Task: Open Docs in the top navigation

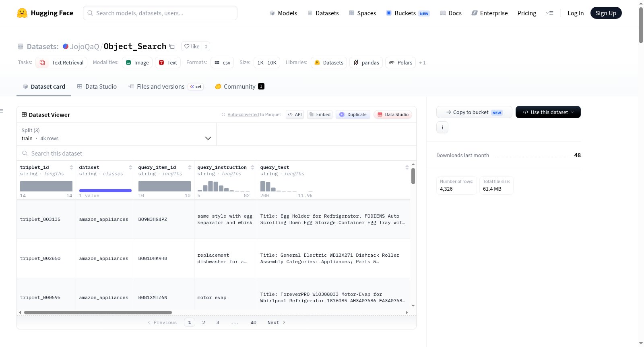Action: 451,13
